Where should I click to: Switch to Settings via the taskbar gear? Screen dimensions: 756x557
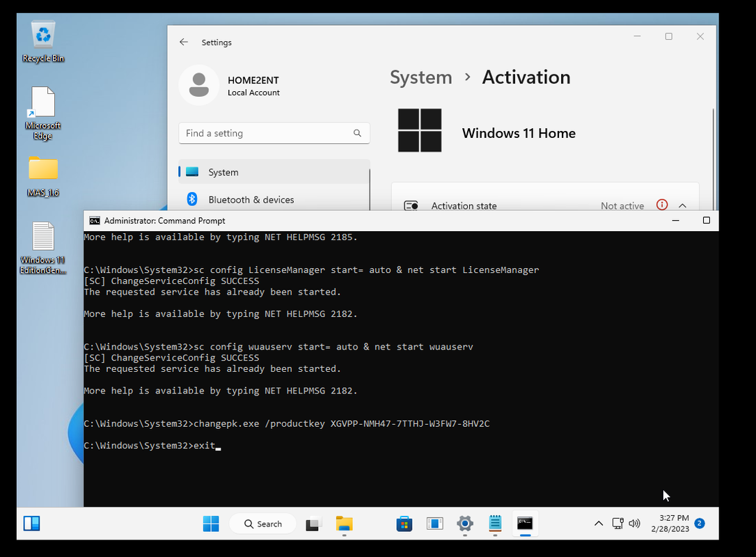coord(465,524)
